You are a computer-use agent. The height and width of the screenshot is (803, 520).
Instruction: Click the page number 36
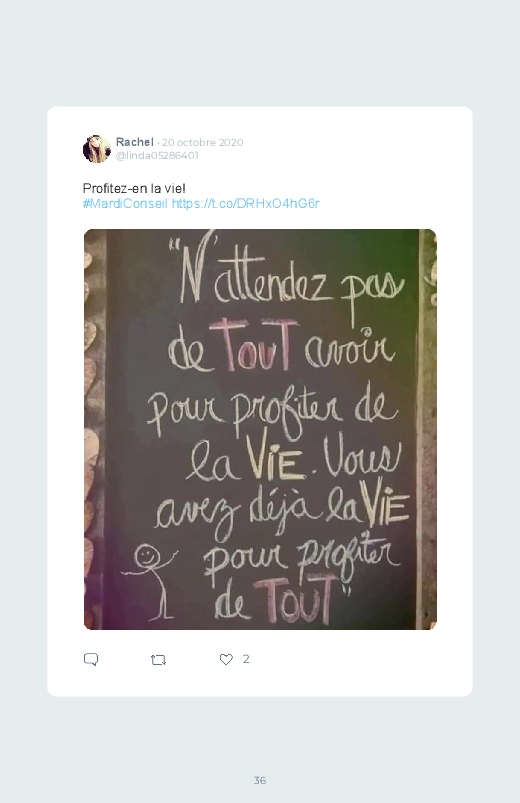(x=260, y=780)
